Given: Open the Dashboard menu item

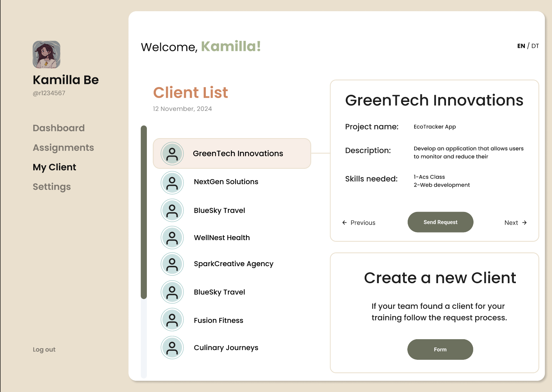Looking at the screenshot, I should coord(59,128).
